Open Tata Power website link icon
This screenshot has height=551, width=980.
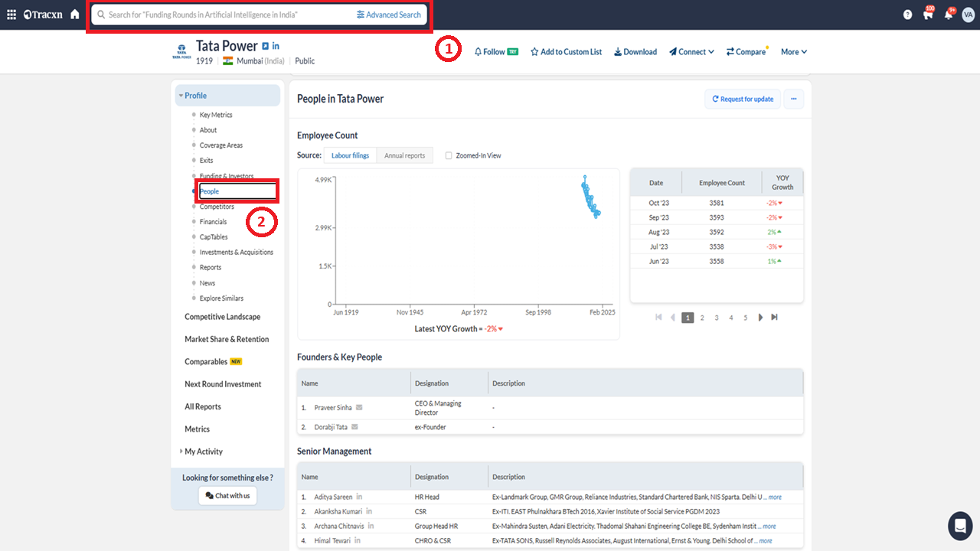(265, 46)
